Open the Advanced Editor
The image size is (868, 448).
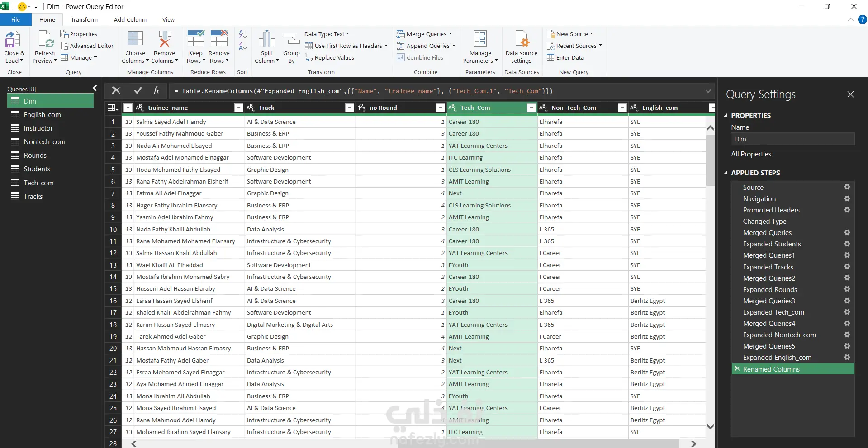click(87, 46)
